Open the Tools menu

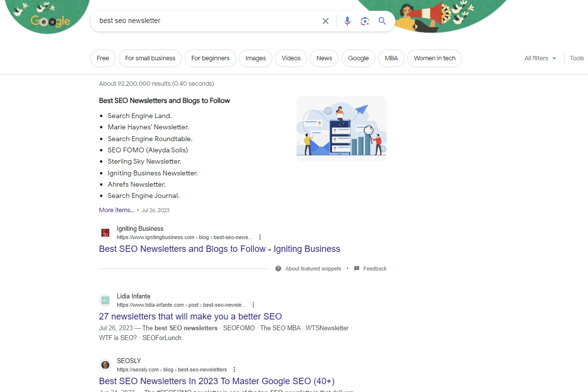coord(577,58)
